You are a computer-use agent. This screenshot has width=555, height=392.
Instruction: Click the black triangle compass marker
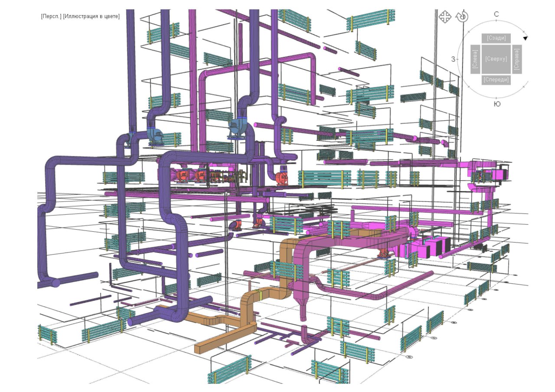point(525,39)
